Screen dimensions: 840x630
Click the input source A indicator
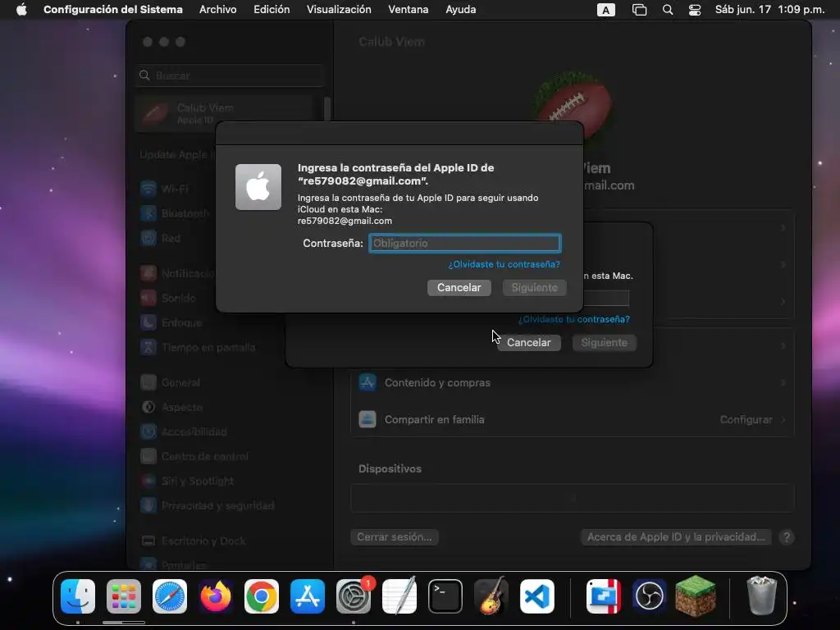coord(606,10)
